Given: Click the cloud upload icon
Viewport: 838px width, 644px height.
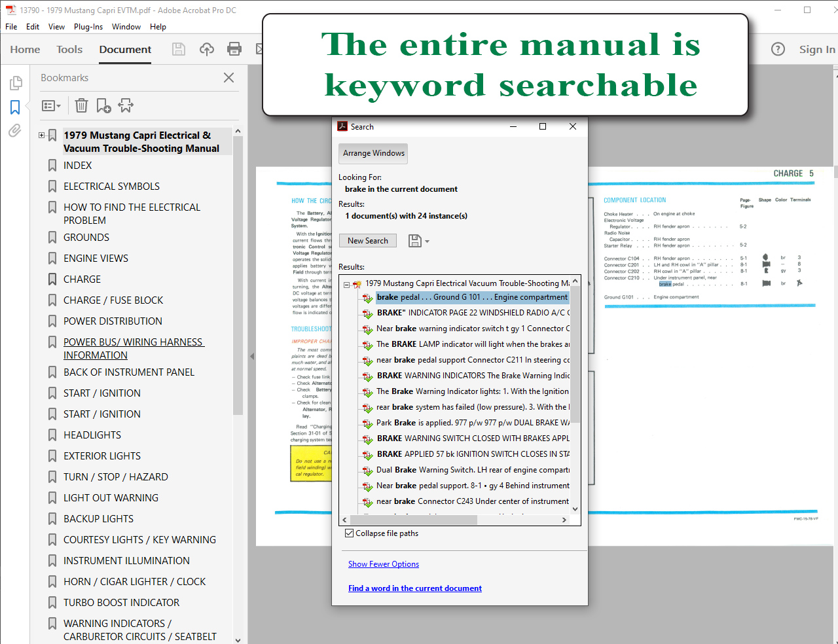Looking at the screenshot, I should 207,49.
